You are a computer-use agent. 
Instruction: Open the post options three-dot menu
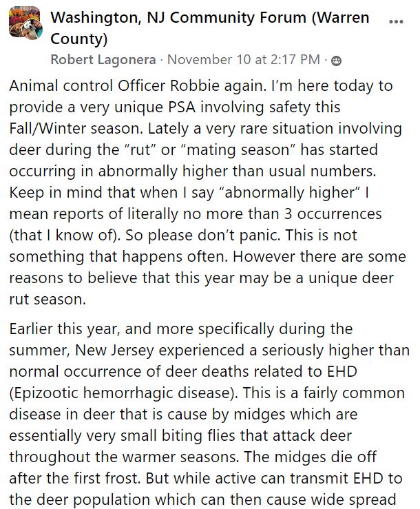click(396, 21)
